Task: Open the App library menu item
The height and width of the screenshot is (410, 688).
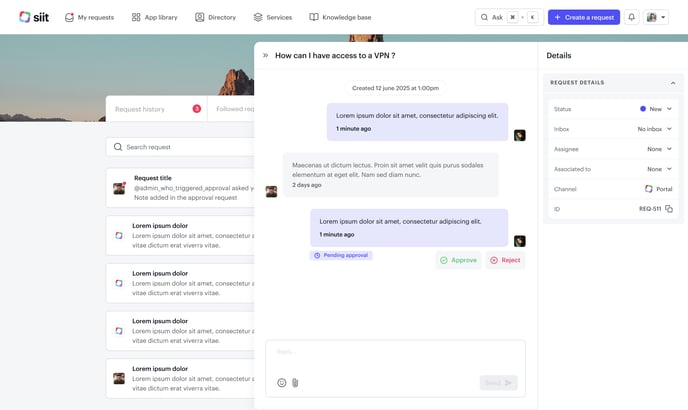Action: click(x=156, y=17)
